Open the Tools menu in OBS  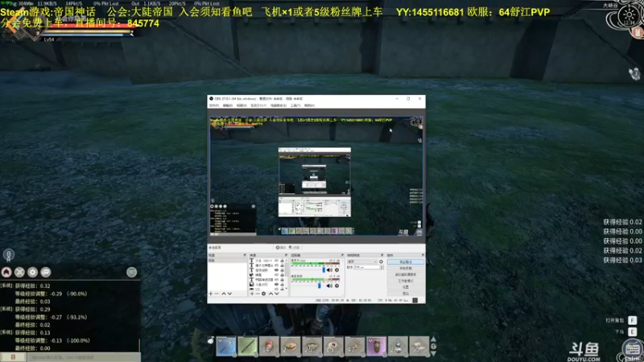[x=295, y=105]
